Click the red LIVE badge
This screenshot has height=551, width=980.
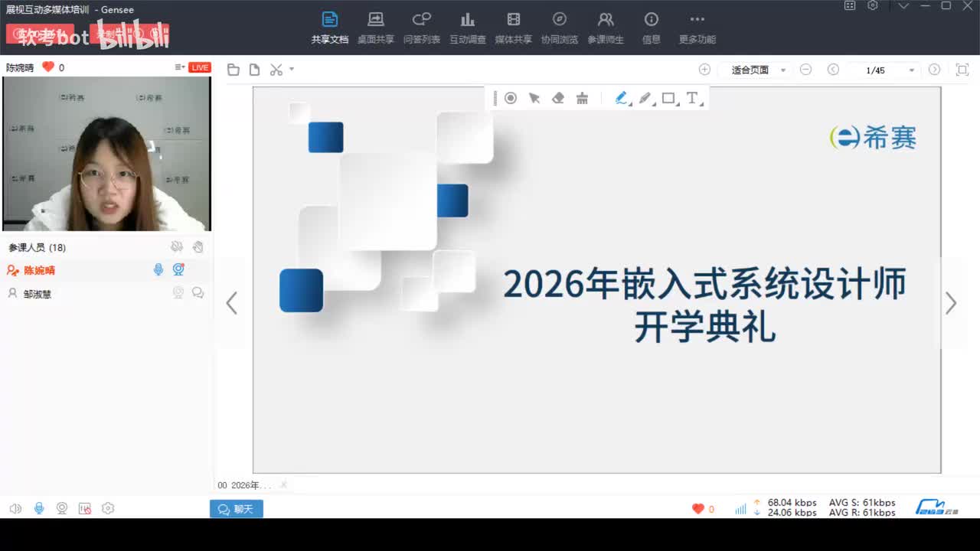[200, 67]
